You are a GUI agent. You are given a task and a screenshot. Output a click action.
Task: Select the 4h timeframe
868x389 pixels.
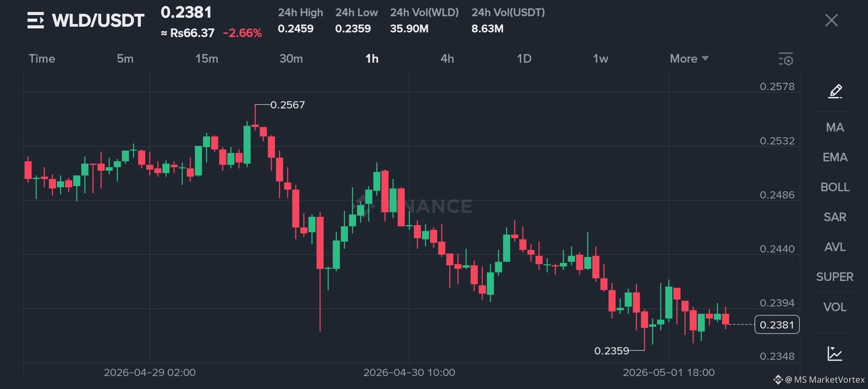[447, 58]
